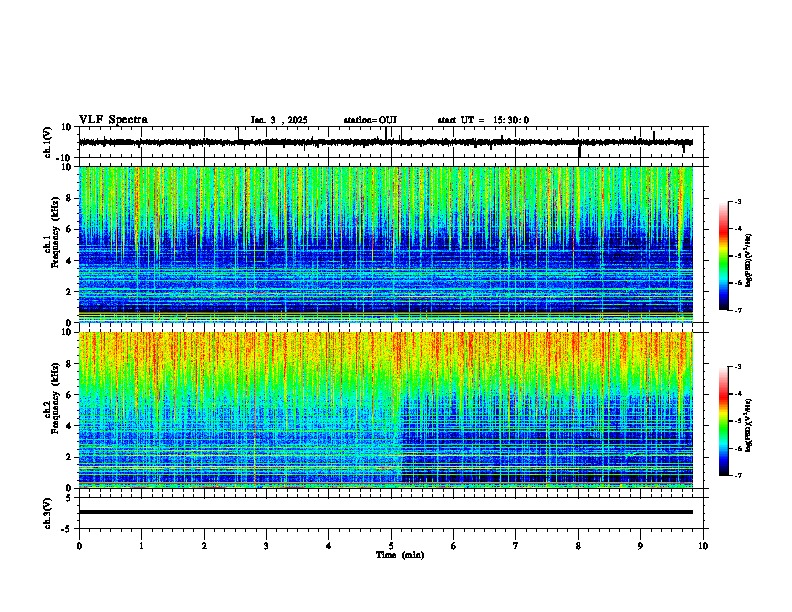Click the "station=OUI" header text

(x=370, y=120)
